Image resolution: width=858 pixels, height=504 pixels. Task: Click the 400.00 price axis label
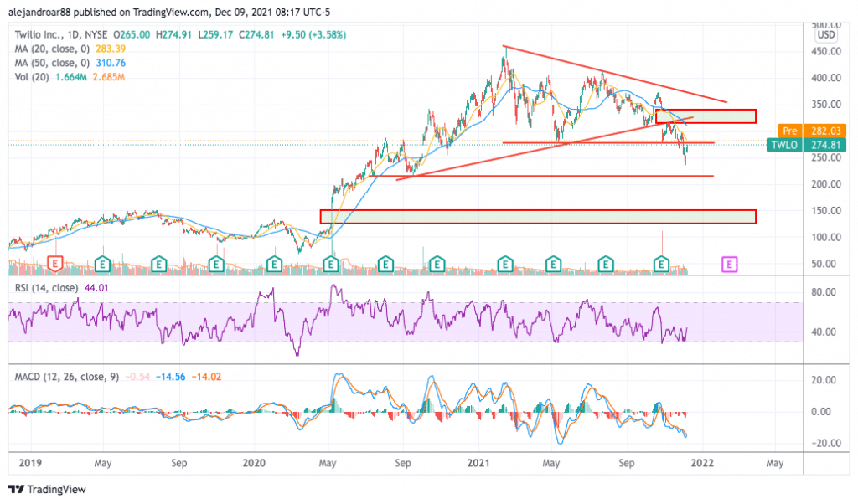pyautogui.click(x=825, y=78)
